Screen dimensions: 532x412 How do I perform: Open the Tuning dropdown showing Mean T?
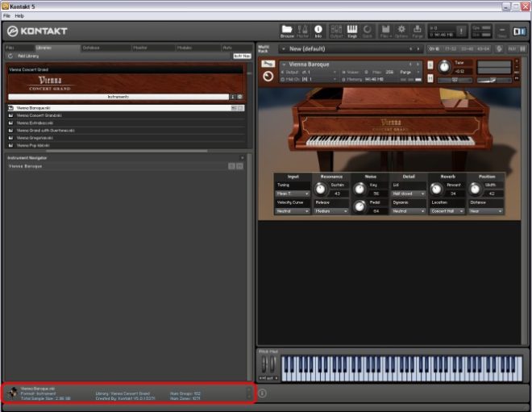(293, 194)
